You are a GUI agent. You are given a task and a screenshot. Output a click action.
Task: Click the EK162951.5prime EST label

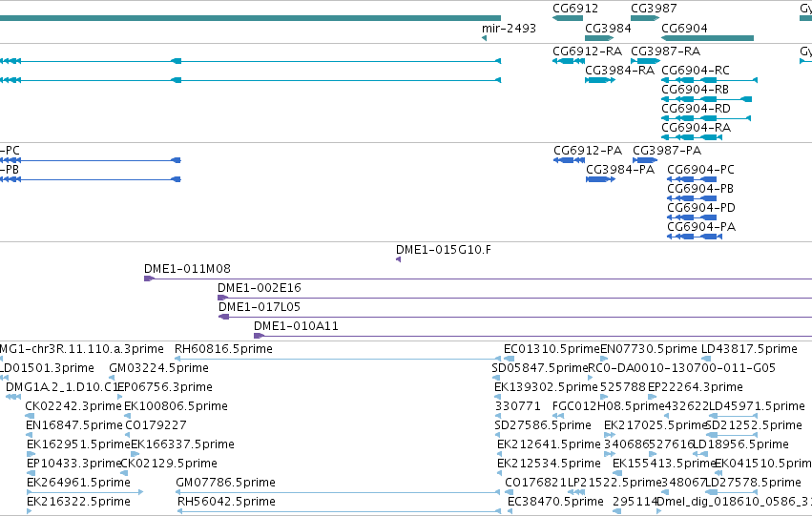tap(78, 445)
